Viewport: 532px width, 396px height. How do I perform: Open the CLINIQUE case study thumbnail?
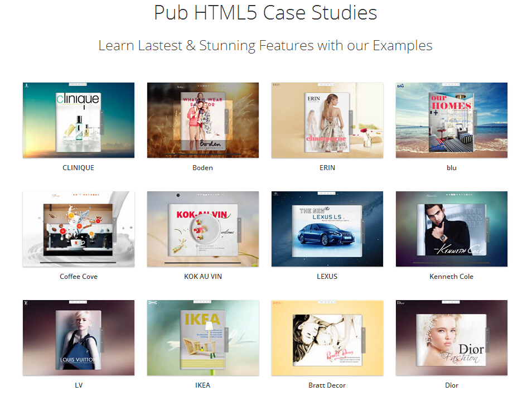point(79,120)
